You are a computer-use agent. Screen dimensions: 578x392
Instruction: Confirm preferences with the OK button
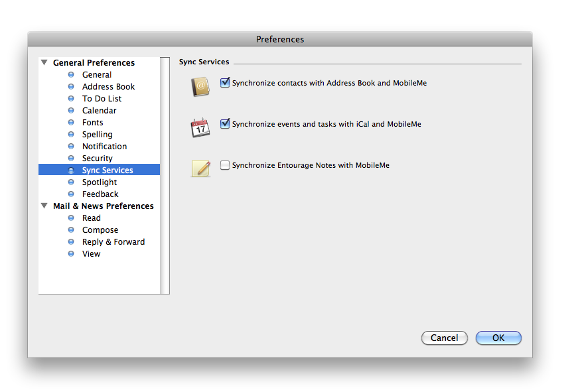click(498, 338)
